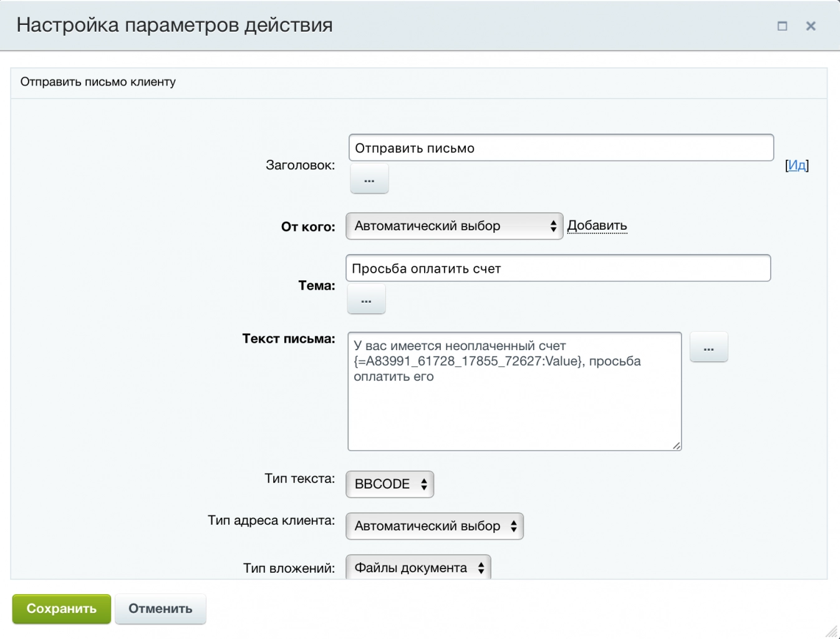Viewport: 840px width, 639px height.
Task: Open the Ид link near Заголовок
Action: (x=796, y=165)
